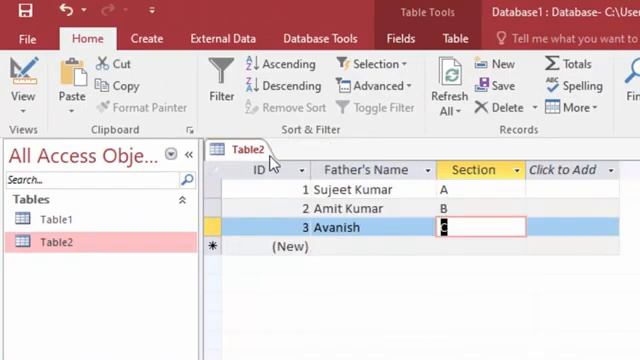This screenshot has width=640, height=360.
Task: Click Section cell containing A
Action: [481, 190]
